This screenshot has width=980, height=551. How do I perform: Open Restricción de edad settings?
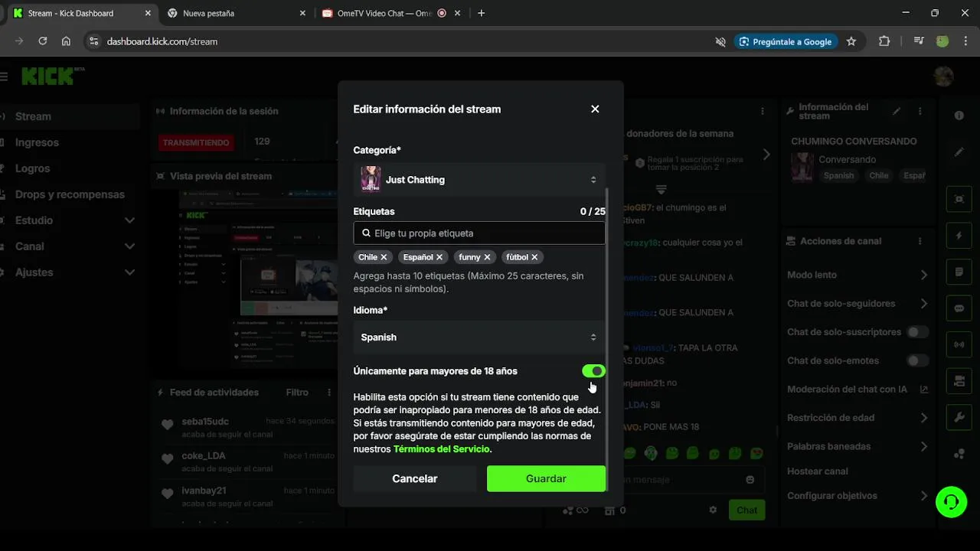857,418
